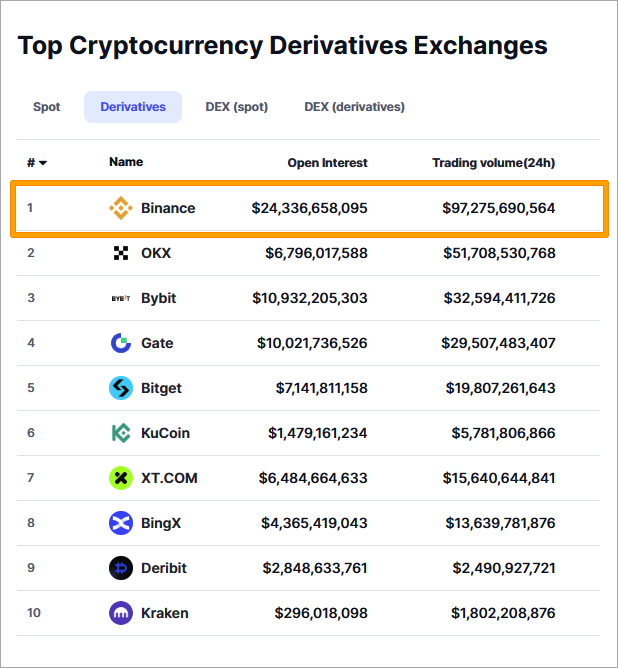Open the Binance exchange name link
Viewport: 618px width, 668px height.
pyautogui.click(x=168, y=208)
